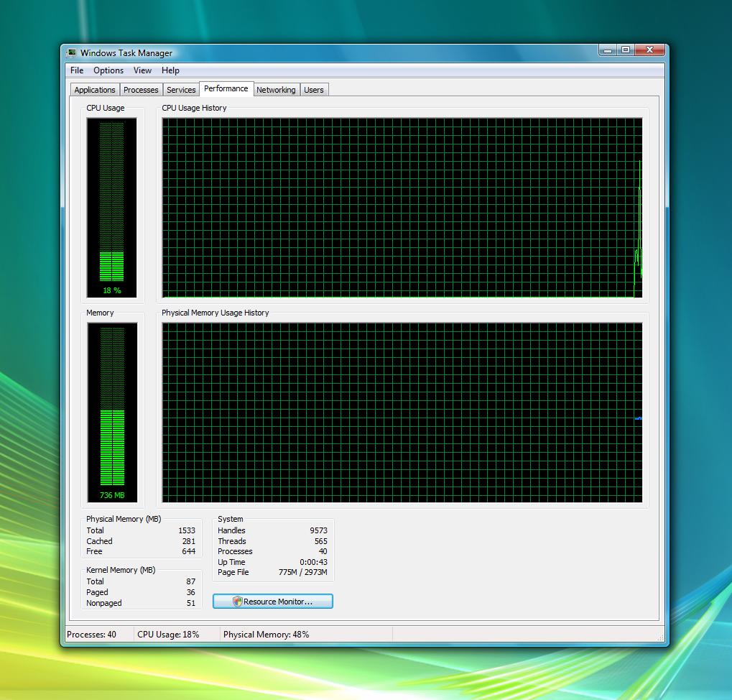
Task: Click inside the CPU Usage History graph
Action: [402, 208]
